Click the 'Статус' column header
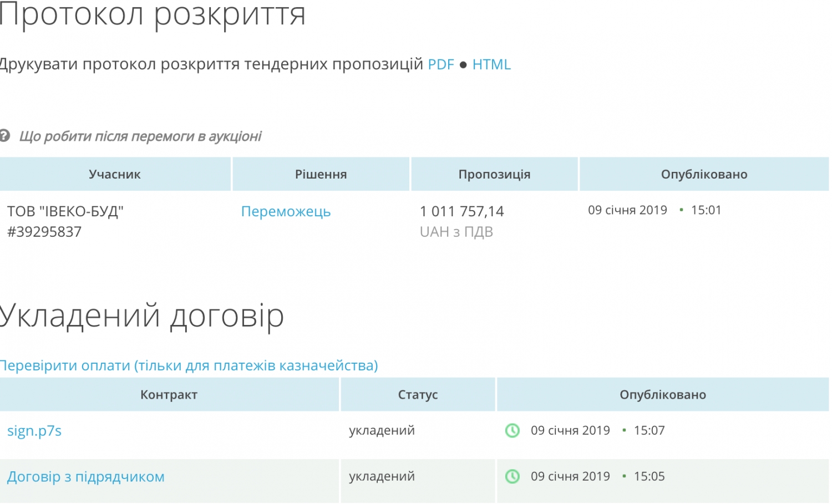The width and height of the screenshot is (832, 504). pyautogui.click(x=418, y=395)
